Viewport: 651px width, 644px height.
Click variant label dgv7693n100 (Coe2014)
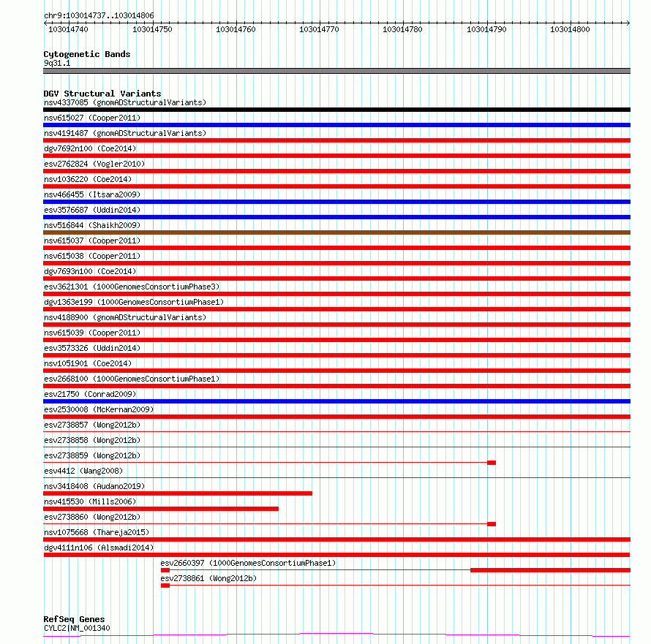[x=90, y=271]
